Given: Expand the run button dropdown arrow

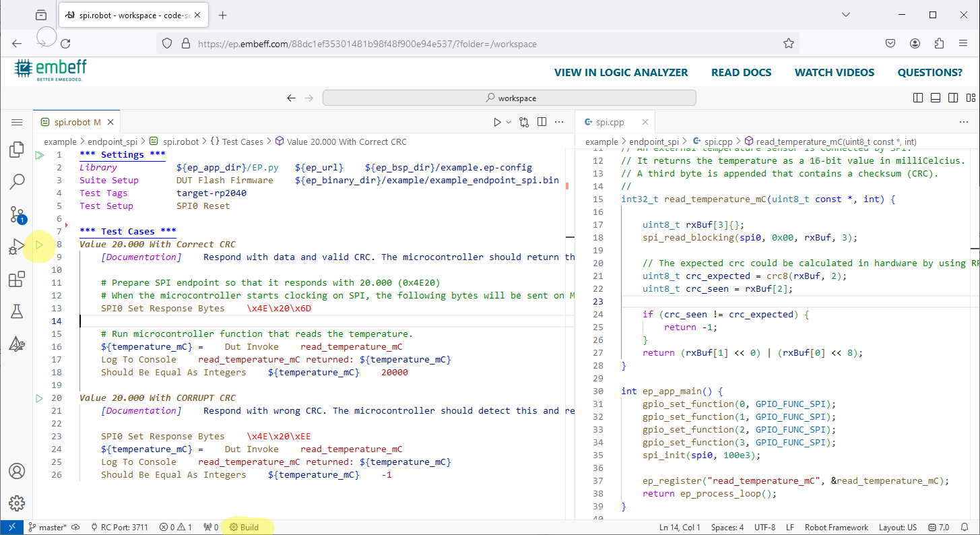Looking at the screenshot, I should [x=508, y=123].
